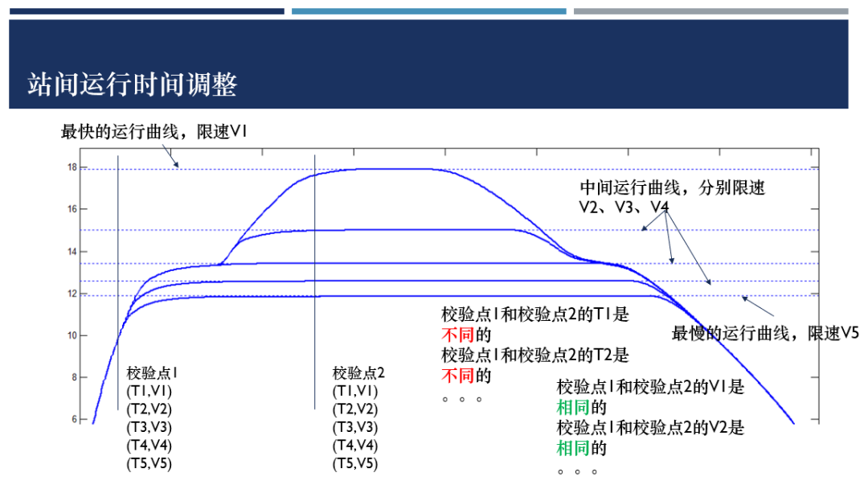Click (T3,V3) under 校验点1
Viewport: 868px width, 481px height.
149,428
